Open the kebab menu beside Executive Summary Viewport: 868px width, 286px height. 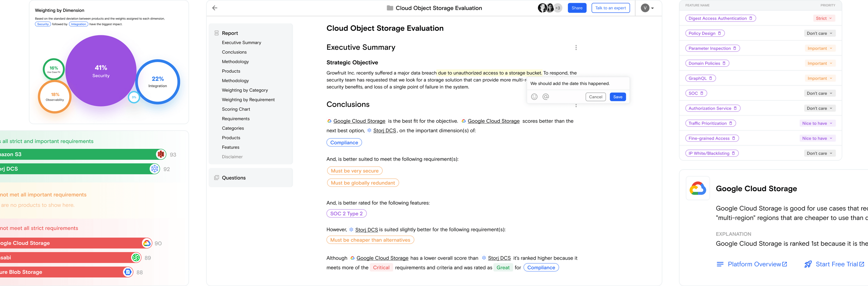(576, 48)
